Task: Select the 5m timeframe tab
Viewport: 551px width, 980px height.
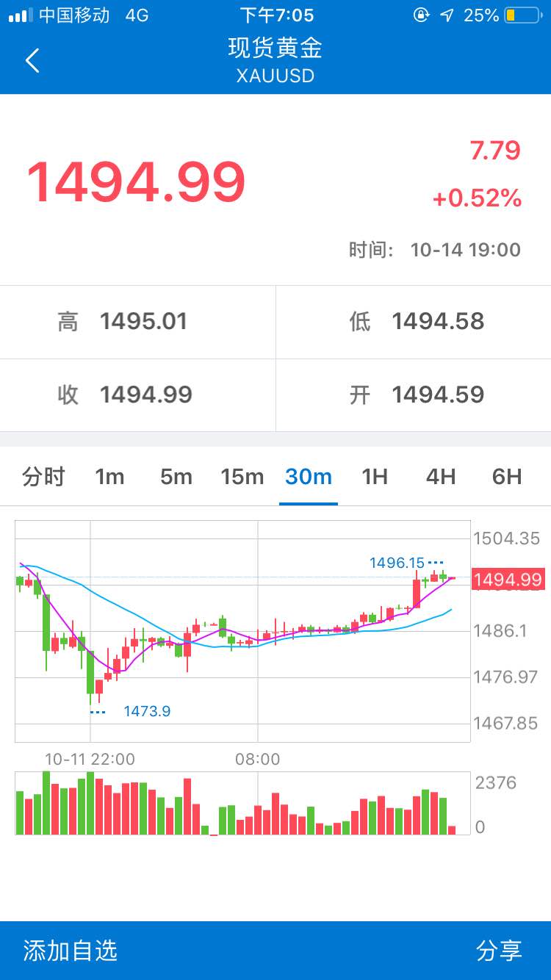Action: [176, 477]
